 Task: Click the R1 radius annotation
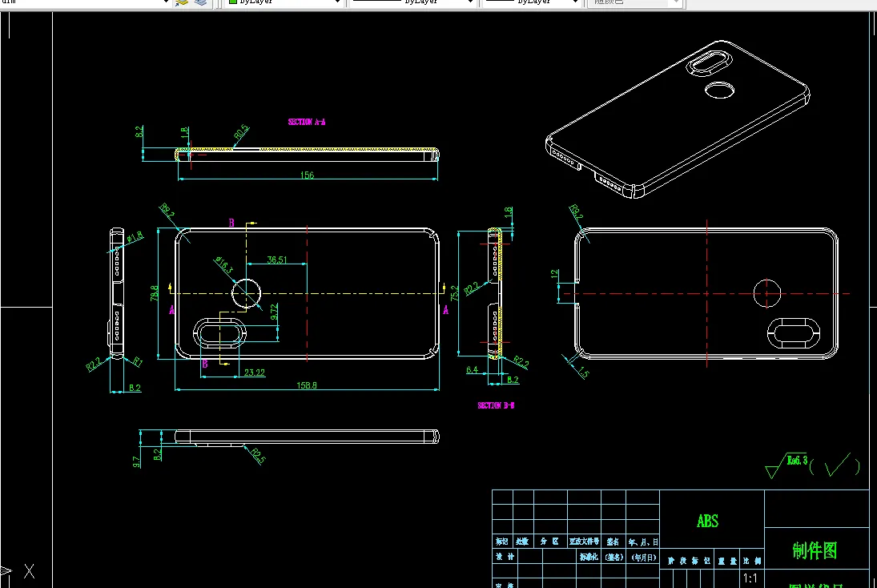[138, 362]
